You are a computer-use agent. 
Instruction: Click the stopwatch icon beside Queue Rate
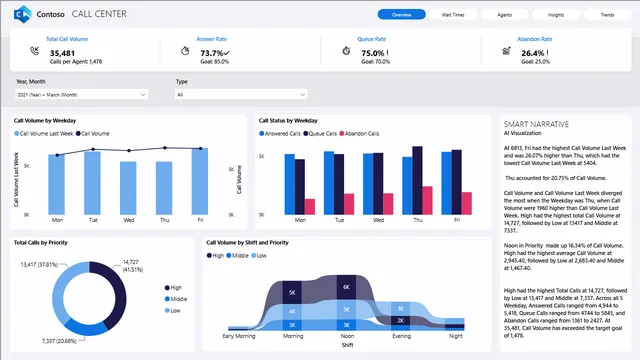346,51
